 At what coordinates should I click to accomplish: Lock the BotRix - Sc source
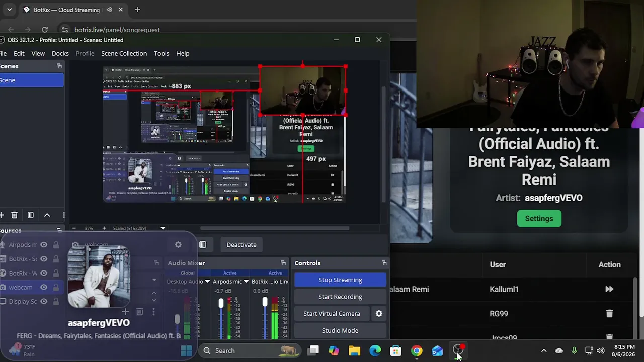56,259
